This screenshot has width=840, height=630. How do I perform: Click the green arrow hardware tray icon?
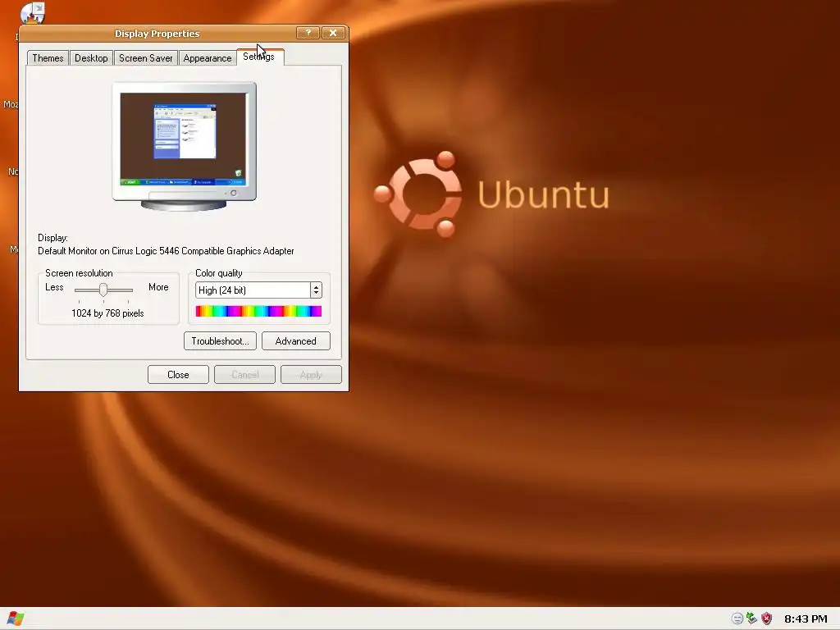pos(751,619)
